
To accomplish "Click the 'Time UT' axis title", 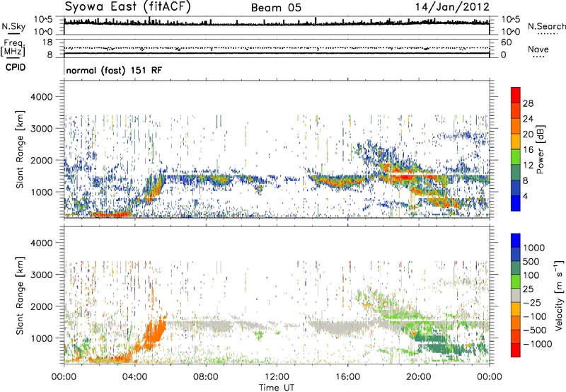I will pos(277,387).
